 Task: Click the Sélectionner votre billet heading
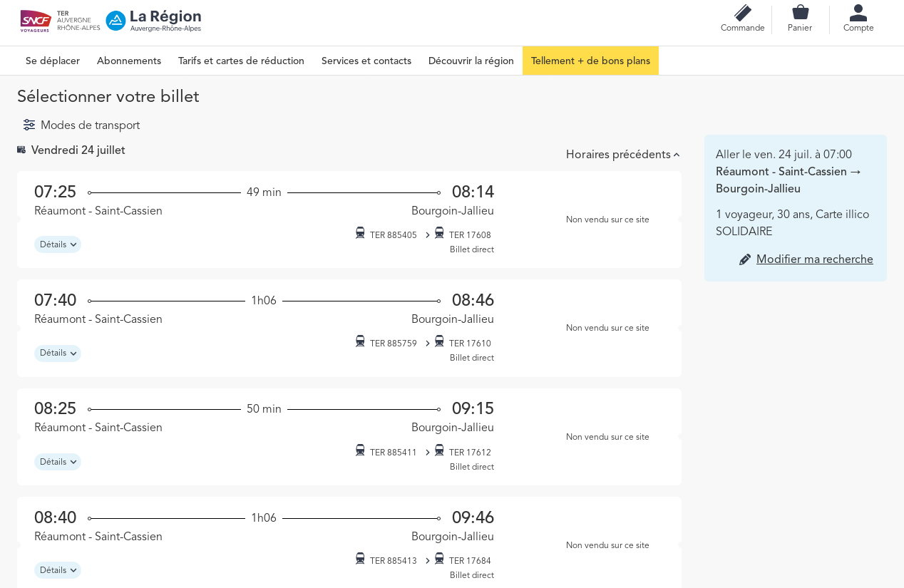(108, 96)
